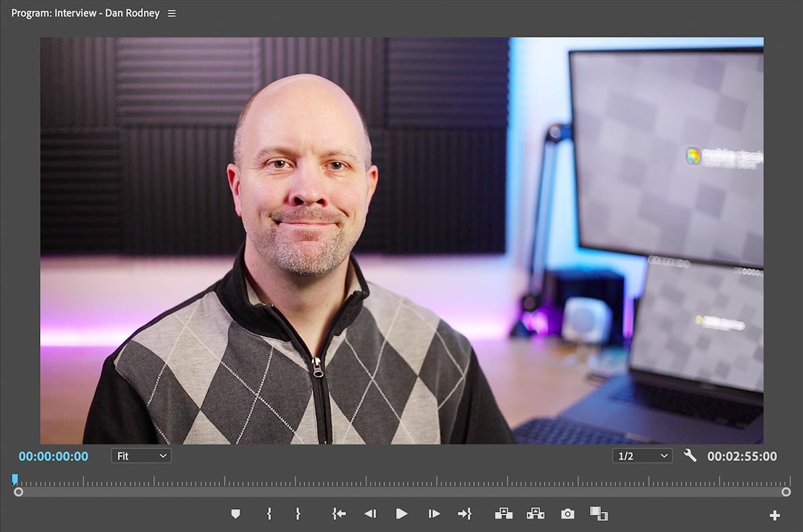Viewport: 803px width, 532px height.
Task: Click the Mark Out bracket icon
Action: click(x=298, y=513)
